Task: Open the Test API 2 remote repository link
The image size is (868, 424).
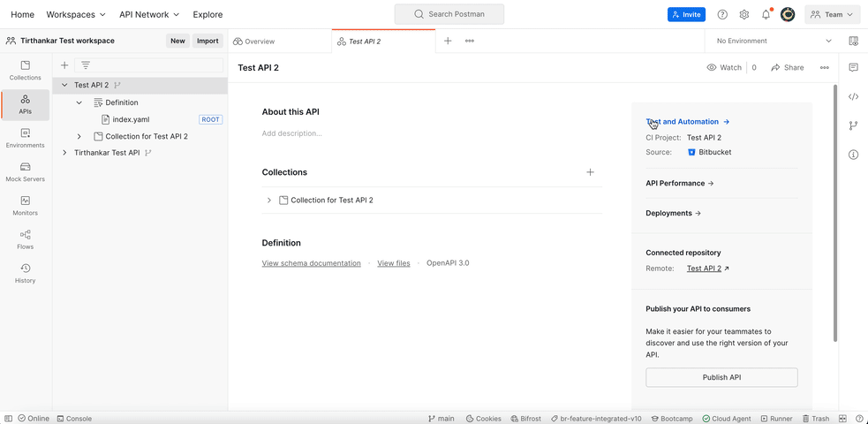Action: coord(708,269)
